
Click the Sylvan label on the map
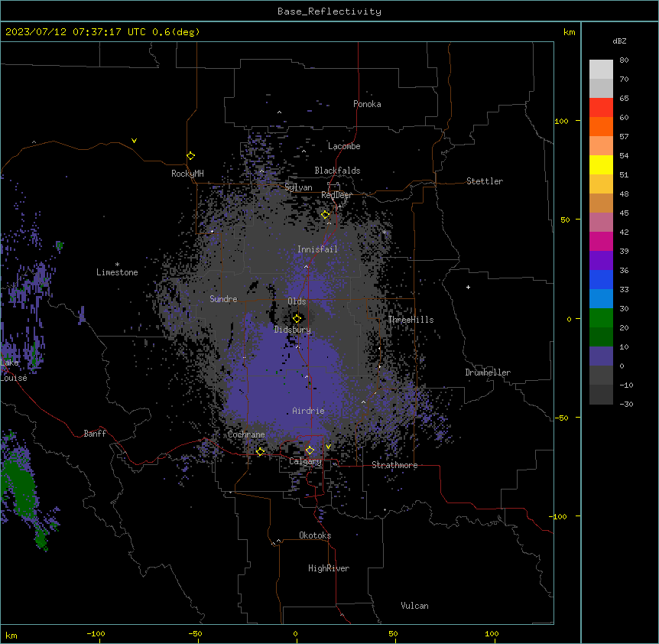[x=298, y=187]
